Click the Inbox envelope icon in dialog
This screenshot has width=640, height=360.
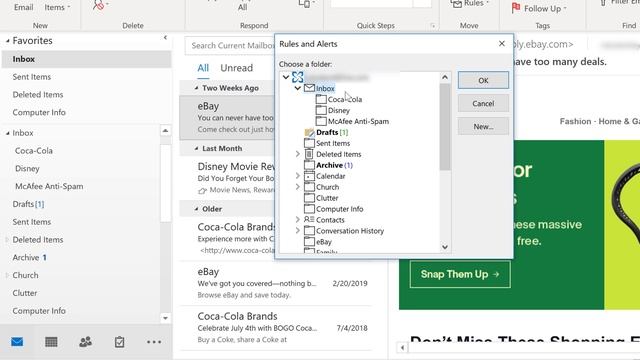[x=309, y=88]
